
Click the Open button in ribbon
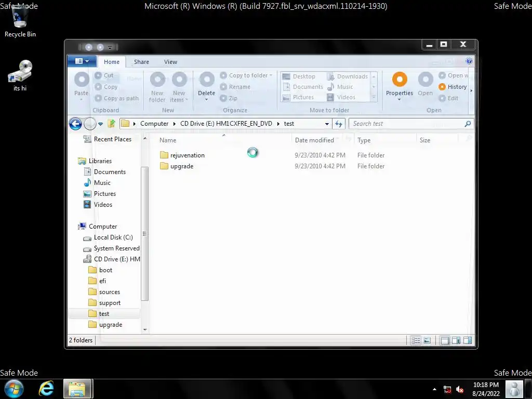tap(425, 84)
